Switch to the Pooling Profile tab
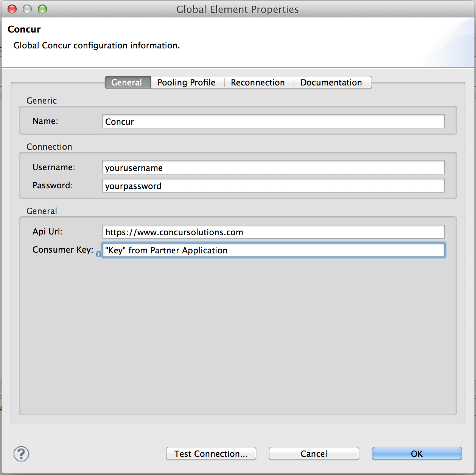 [186, 82]
